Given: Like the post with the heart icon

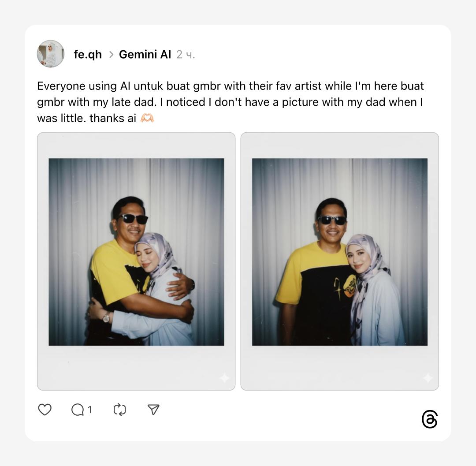Looking at the screenshot, I should point(45,410).
